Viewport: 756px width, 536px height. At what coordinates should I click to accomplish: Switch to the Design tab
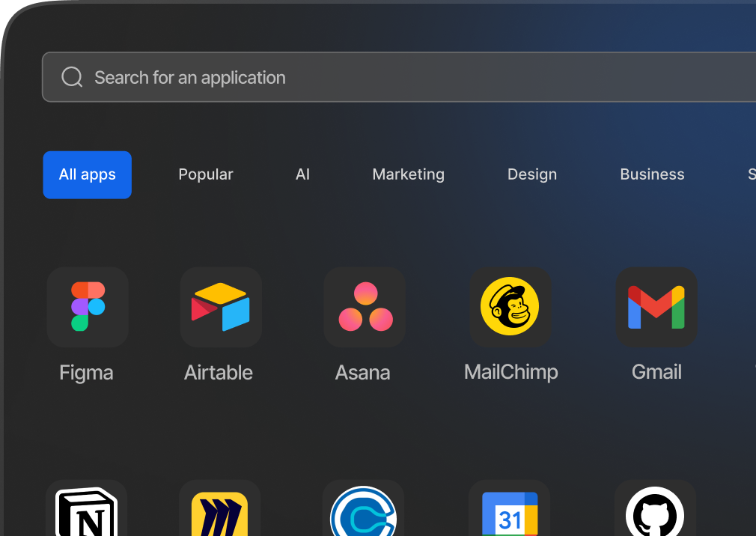click(x=532, y=174)
